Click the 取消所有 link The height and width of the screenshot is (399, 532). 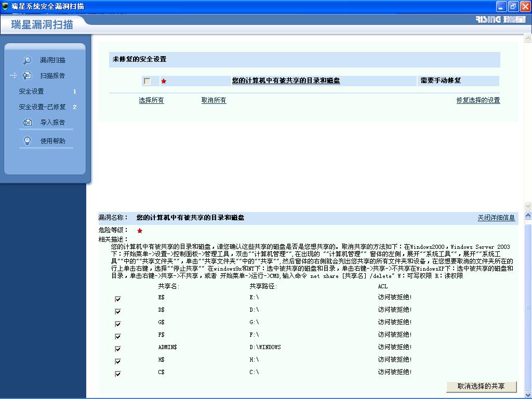point(214,100)
